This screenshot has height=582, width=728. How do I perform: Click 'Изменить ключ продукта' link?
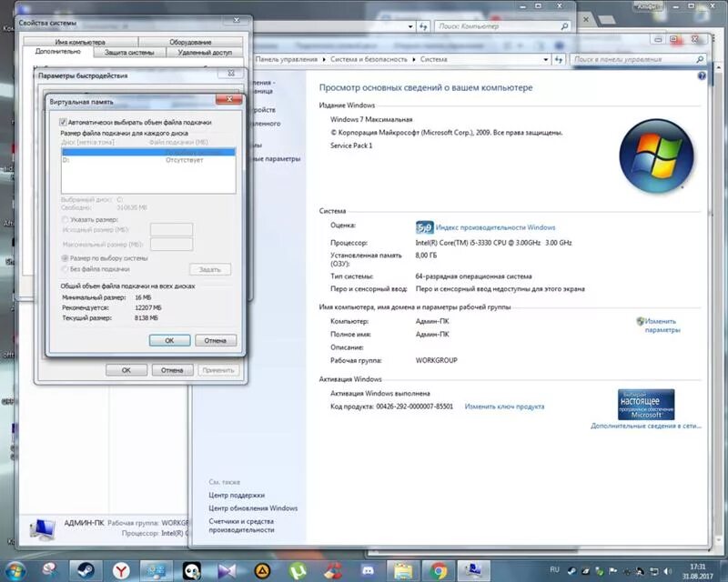[x=504, y=406]
